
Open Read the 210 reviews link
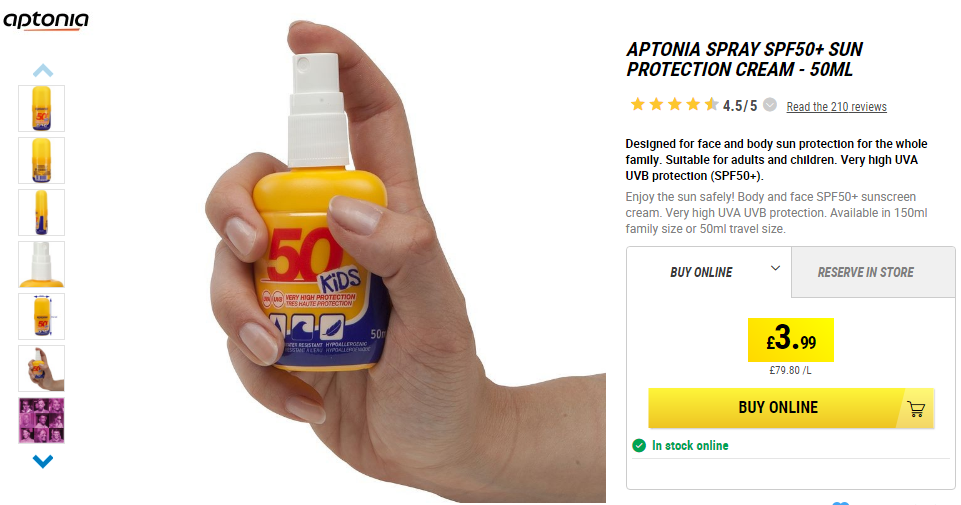coord(837,107)
